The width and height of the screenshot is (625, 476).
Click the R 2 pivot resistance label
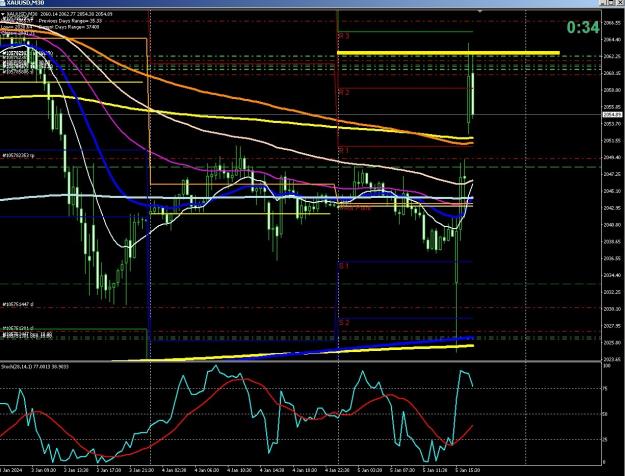coord(344,92)
